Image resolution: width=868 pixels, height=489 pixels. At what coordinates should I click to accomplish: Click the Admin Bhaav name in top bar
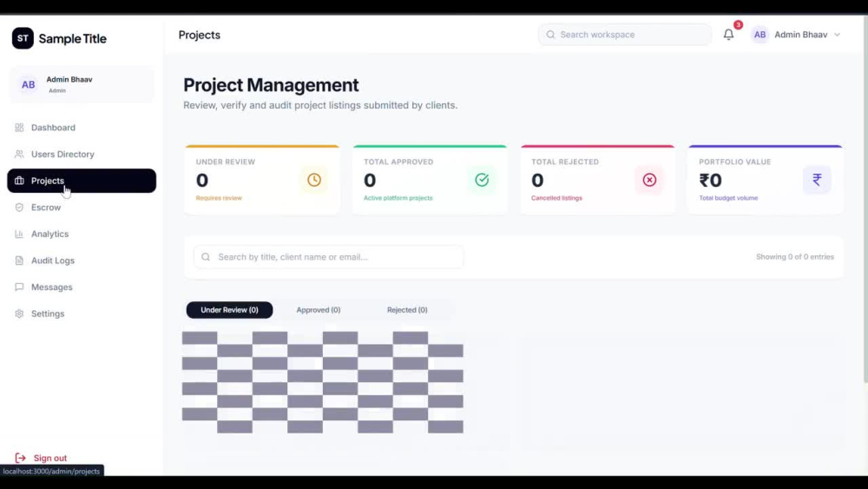pyautogui.click(x=800, y=35)
